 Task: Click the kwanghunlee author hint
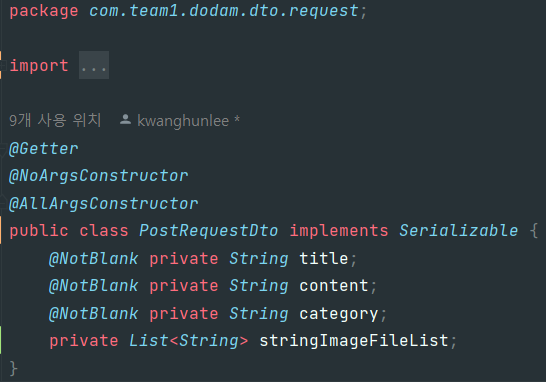(183, 121)
